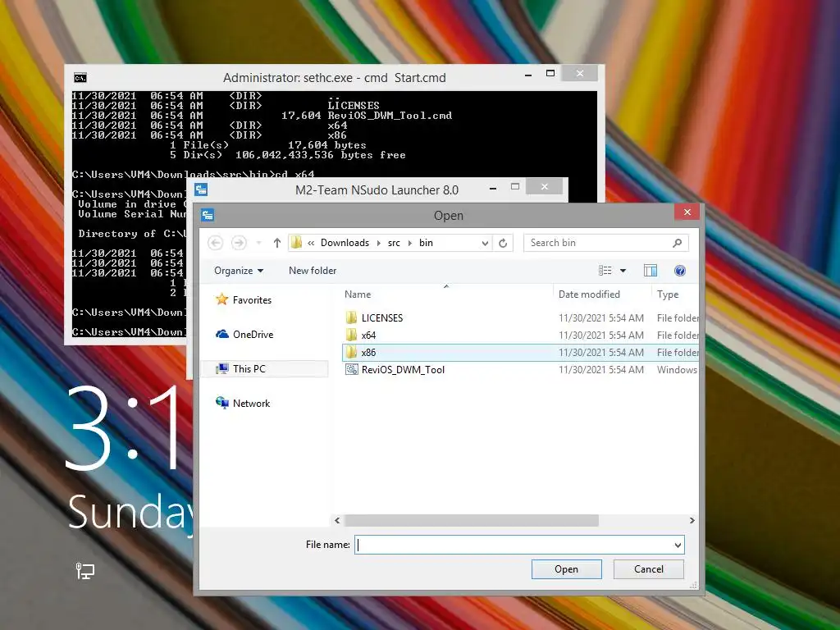Click the cmd window system icon
The width and height of the screenshot is (840, 630).
point(80,78)
